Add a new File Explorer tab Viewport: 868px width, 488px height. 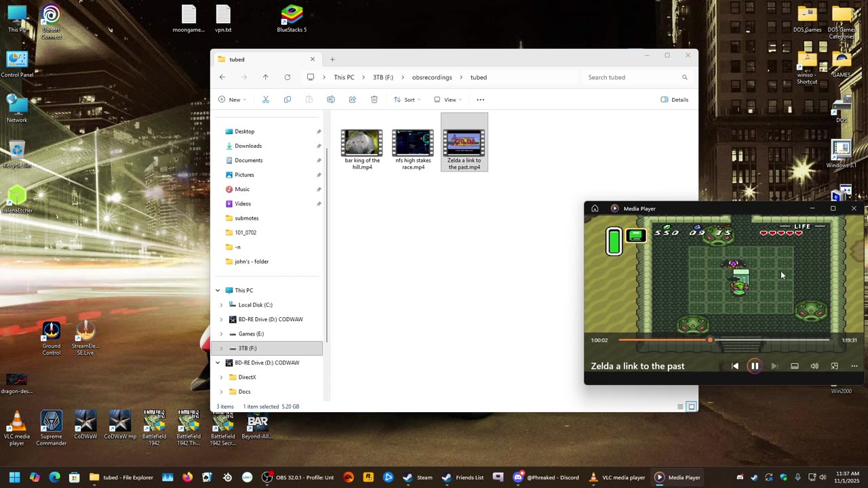[332, 60]
